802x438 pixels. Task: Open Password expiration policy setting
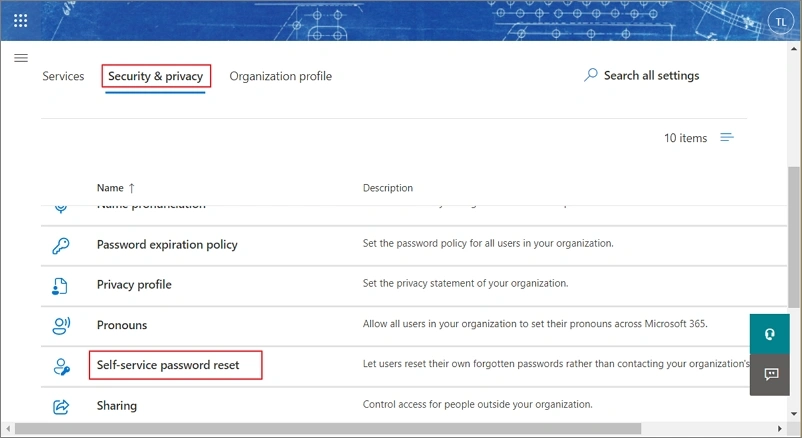(x=167, y=245)
